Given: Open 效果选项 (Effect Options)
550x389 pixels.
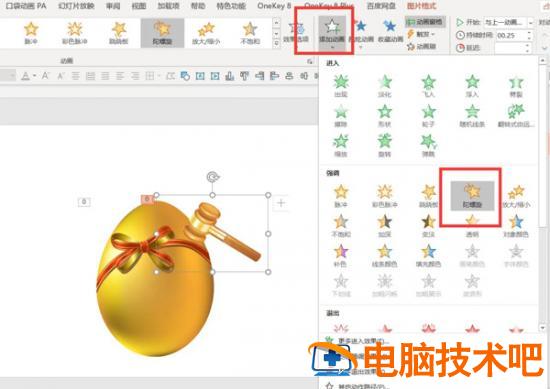Looking at the screenshot, I should [x=296, y=32].
